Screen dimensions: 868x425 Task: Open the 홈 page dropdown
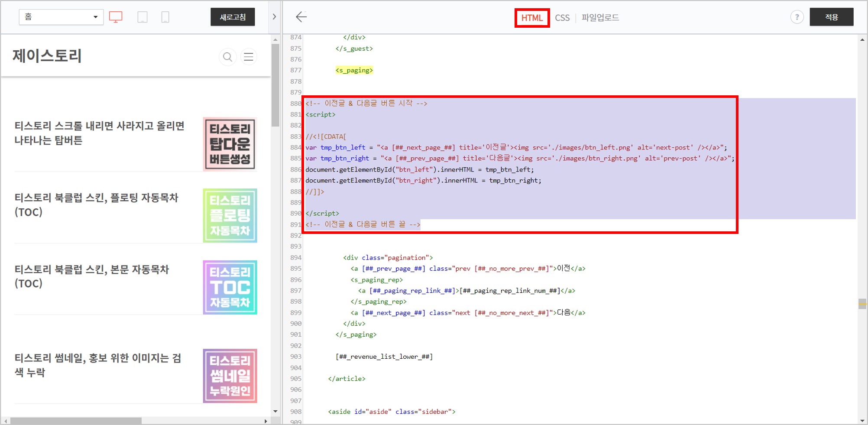(61, 17)
